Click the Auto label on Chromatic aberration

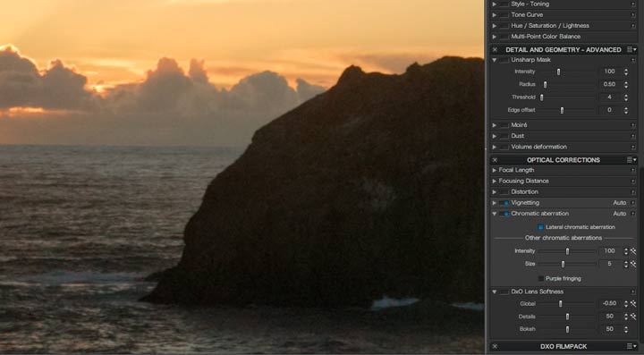pos(619,214)
